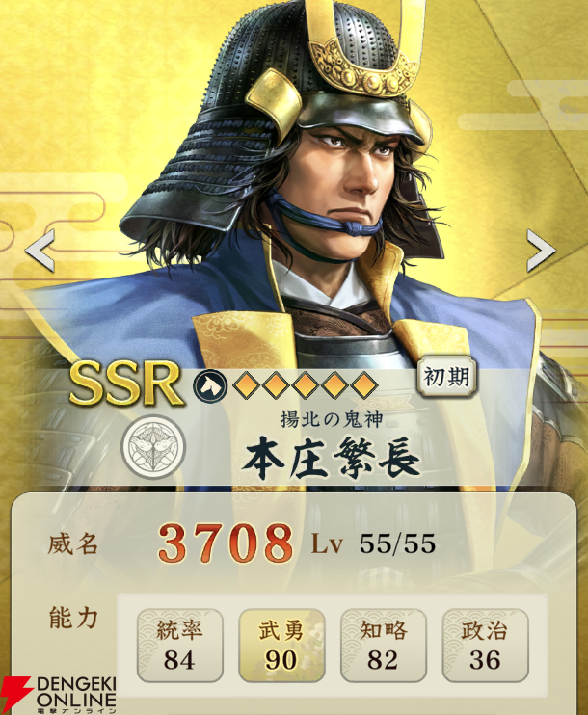
Task: Select the 知略 82 stat tile
Action: coord(384,646)
